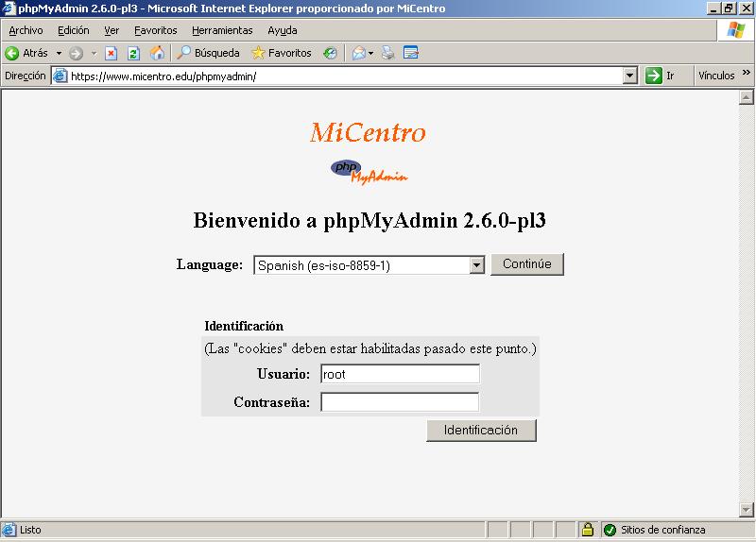Click the cookies notice text
The height and width of the screenshot is (542, 756).
click(x=370, y=348)
